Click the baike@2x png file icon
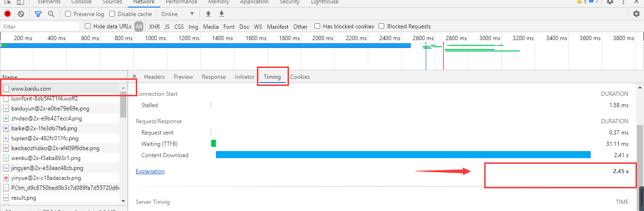644x211 pixels. [x=6, y=128]
